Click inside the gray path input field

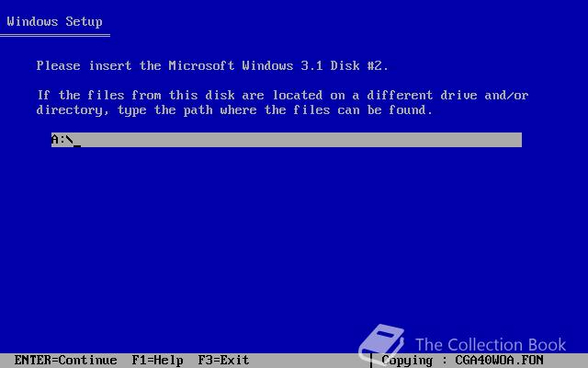287,140
